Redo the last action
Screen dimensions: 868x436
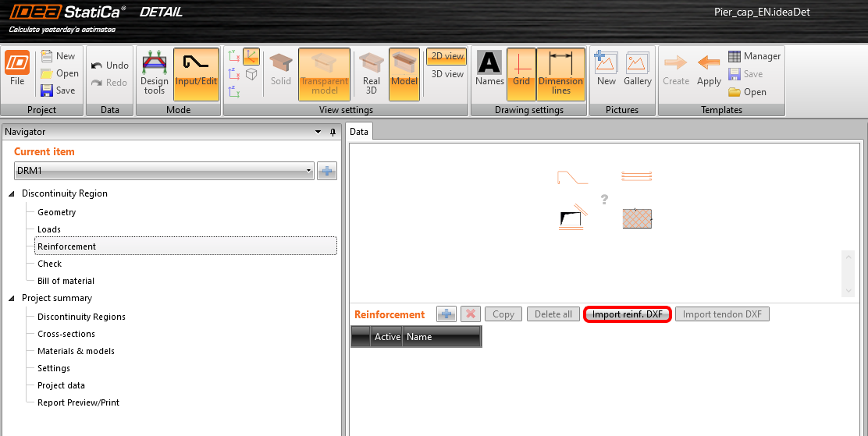[x=109, y=83]
